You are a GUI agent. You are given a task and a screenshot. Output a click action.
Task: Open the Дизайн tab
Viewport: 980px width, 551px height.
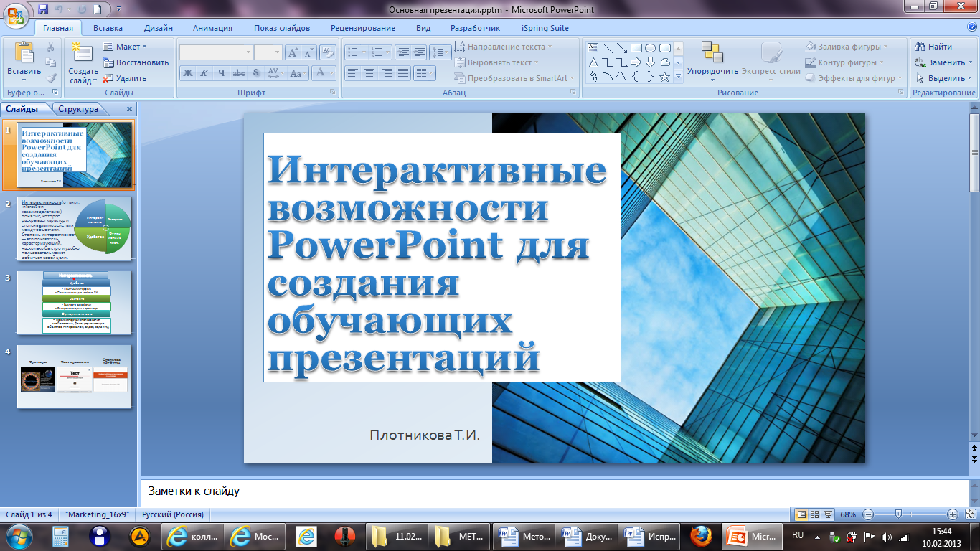pos(158,28)
